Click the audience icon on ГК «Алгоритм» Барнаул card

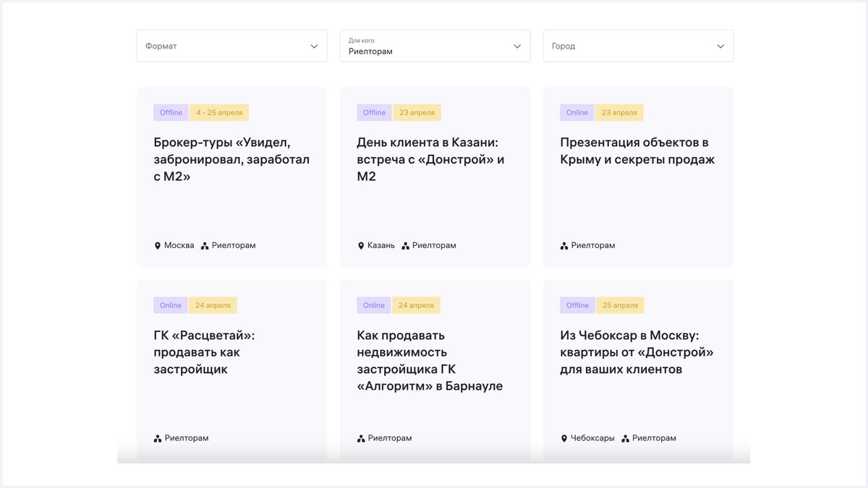coord(360,437)
